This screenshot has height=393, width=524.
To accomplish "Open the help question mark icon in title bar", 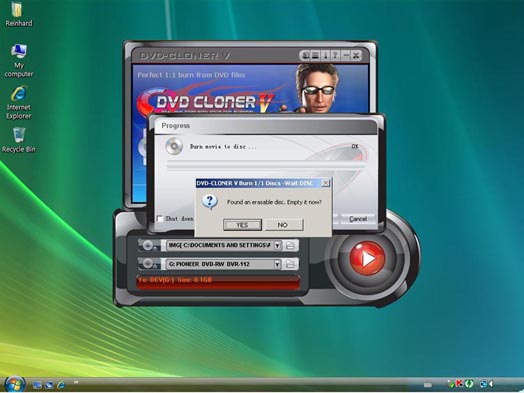I will pos(335,55).
